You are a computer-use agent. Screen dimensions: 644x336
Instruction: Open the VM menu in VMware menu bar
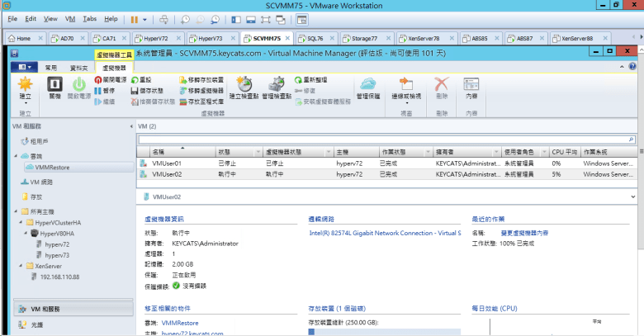point(70,18)
